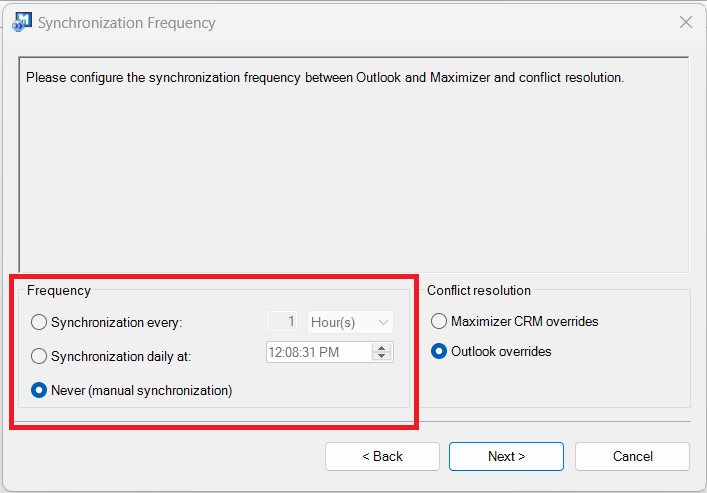This screenshot has width=707, height=493.
Task: Decrease time with the down spinner arrow
Action: (x=381, y=356)
